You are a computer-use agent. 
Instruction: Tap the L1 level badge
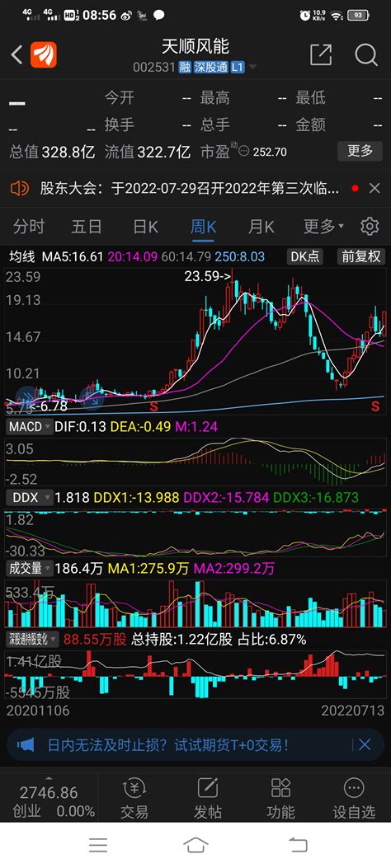click(237, 68)
